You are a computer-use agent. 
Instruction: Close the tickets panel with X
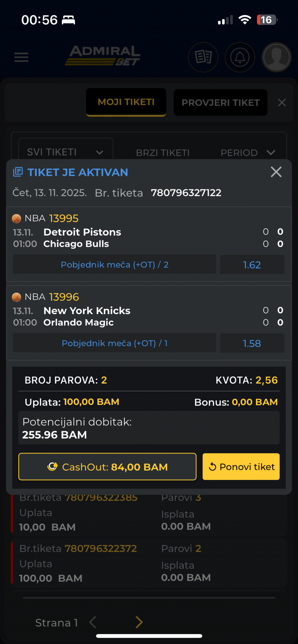tap(282, 103)
